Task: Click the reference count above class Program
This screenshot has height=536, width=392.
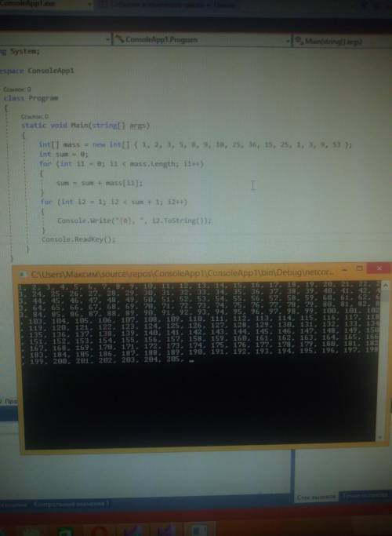Action: 16,89
